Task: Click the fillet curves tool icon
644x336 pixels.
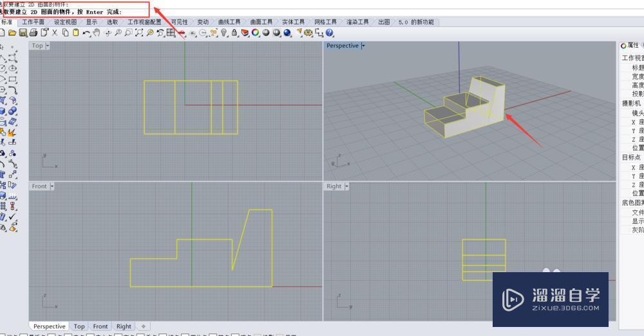Action: point(13,90)
